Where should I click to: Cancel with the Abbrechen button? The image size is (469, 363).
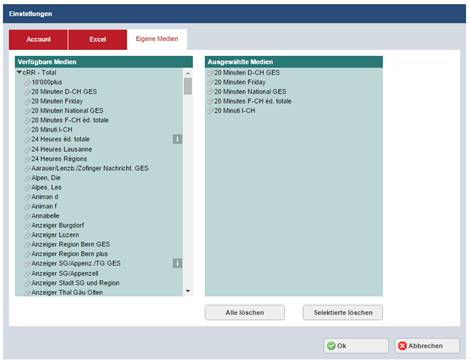point(427,346)
